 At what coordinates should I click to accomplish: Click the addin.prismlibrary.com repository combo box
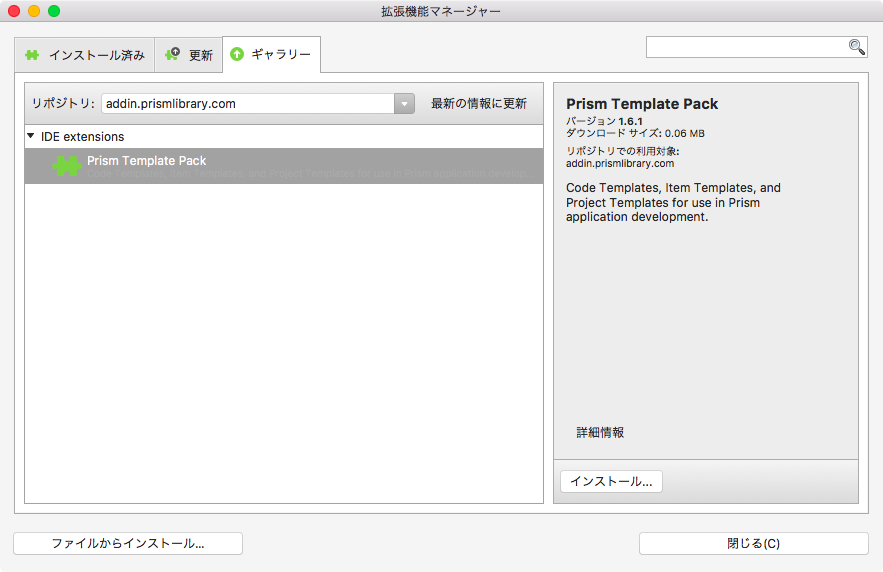pyautogui.click(x=258, y=104)
